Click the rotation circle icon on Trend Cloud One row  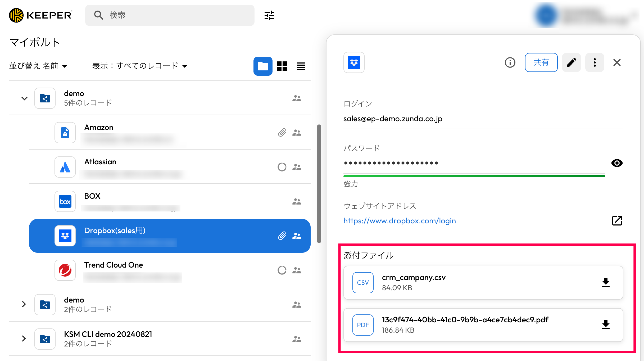click(x=282, y=270)
